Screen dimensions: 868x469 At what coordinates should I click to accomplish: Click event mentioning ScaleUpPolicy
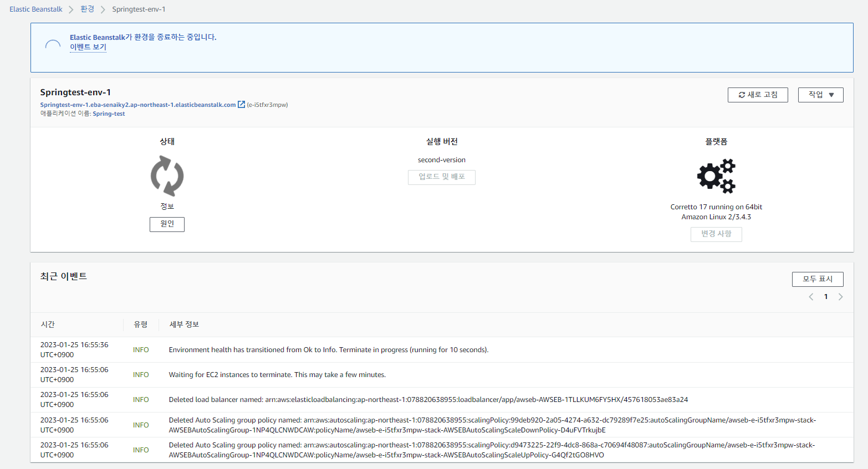click(x=492, y=450)
